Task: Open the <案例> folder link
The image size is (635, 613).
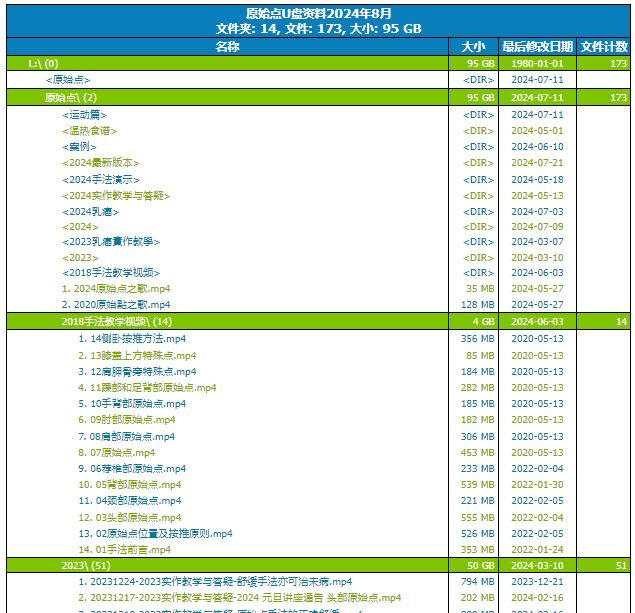Action: 80,147
